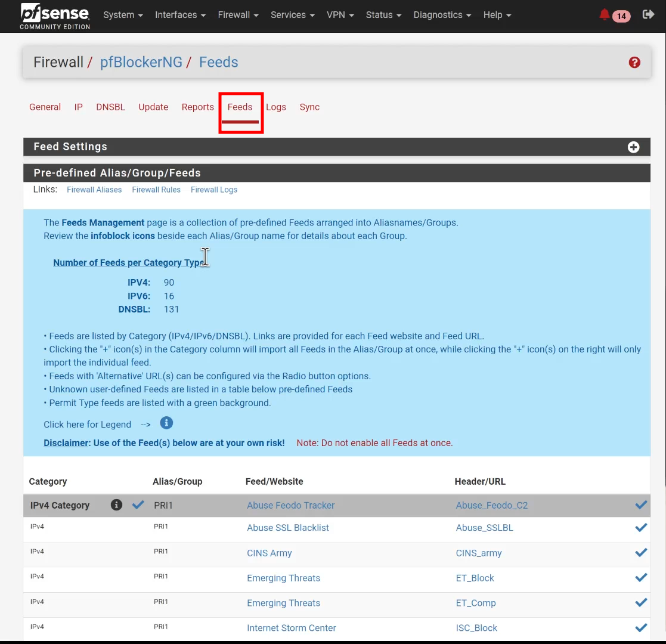The width and height of the screenshot is (666, 644).
Task: Open the Status dropdown menu
Action: pyautogui.click(x=383, y=15)
